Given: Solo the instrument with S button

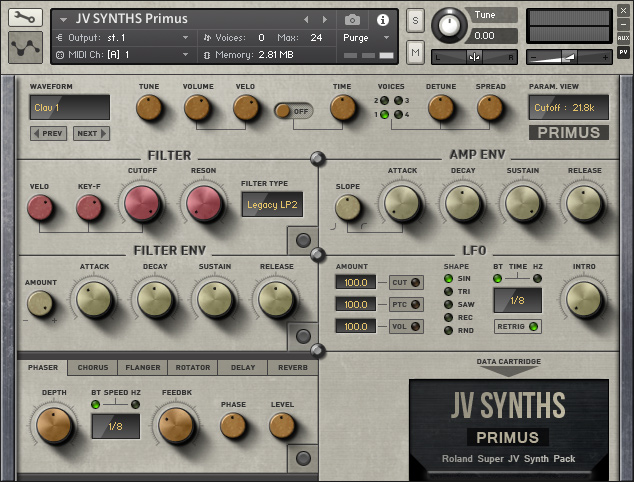Looking at the screenshot, I should click(415, 20).
